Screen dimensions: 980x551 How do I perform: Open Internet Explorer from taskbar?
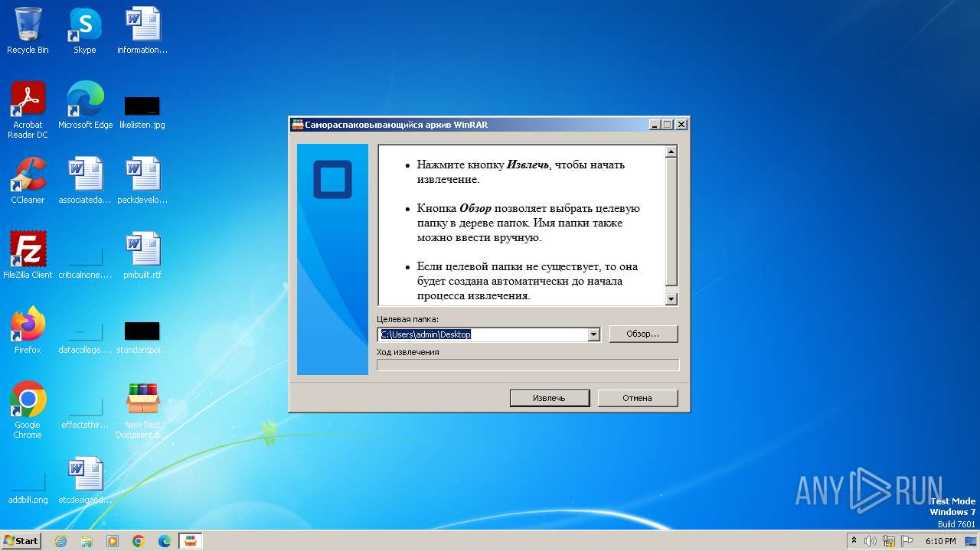tap(60, 541)
